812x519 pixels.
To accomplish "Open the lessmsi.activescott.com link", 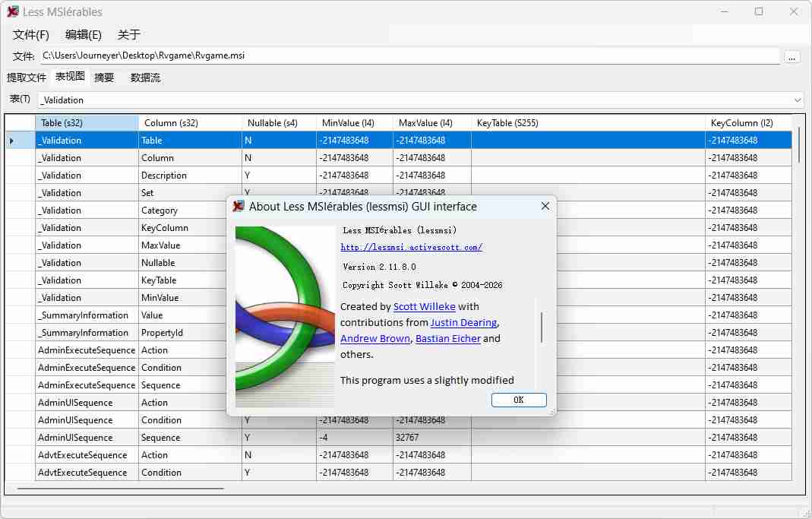I will [x=411, y=247].
